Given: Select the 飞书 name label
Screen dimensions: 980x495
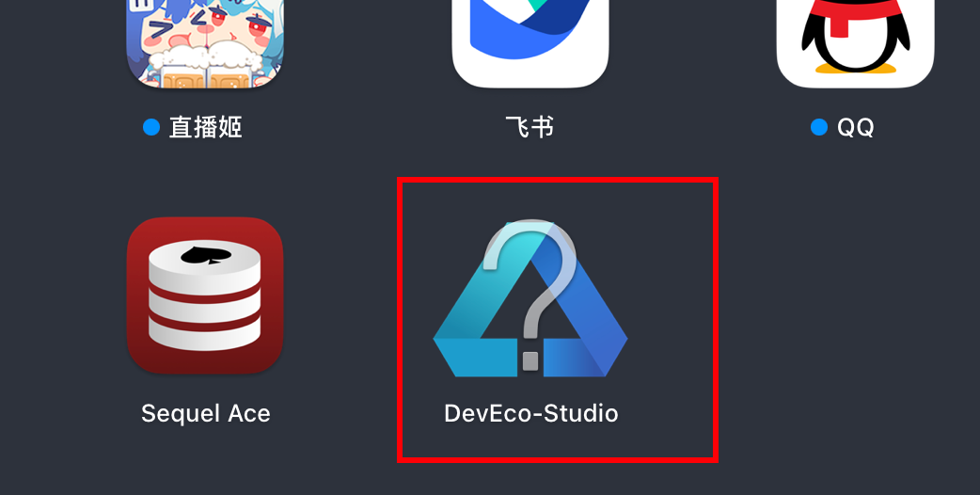Looking at the screenshot, I should click(x=530, y=127).
